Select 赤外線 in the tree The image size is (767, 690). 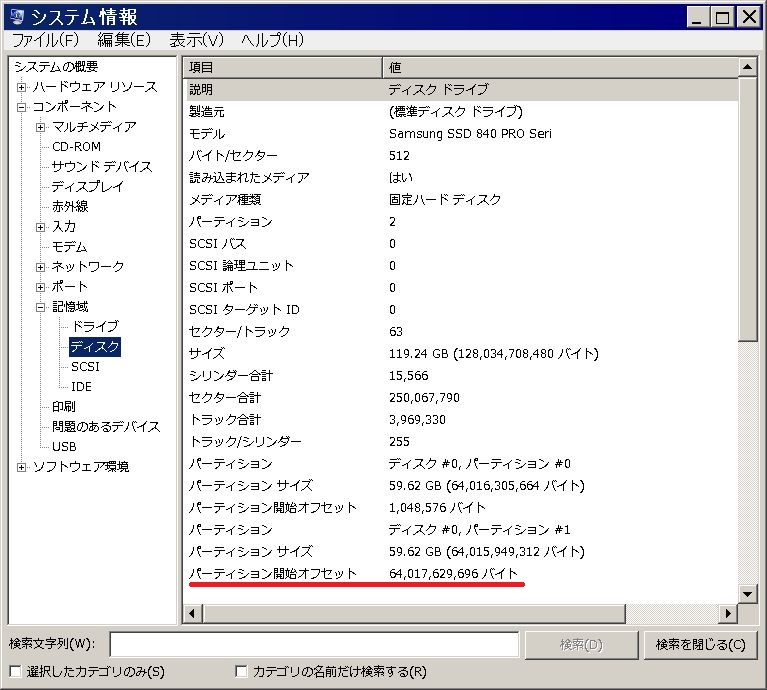[x=70, y=207]
